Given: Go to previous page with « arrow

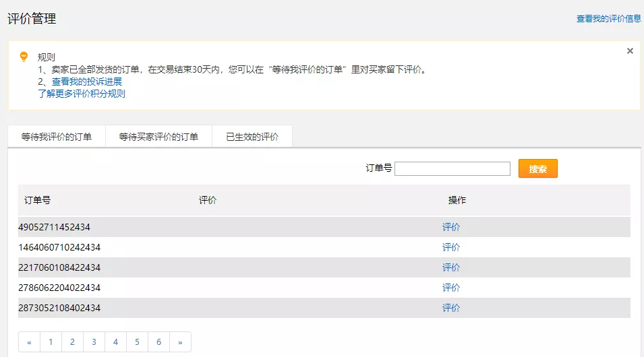Looking at the screenshot, I should (x=29, y=342).
